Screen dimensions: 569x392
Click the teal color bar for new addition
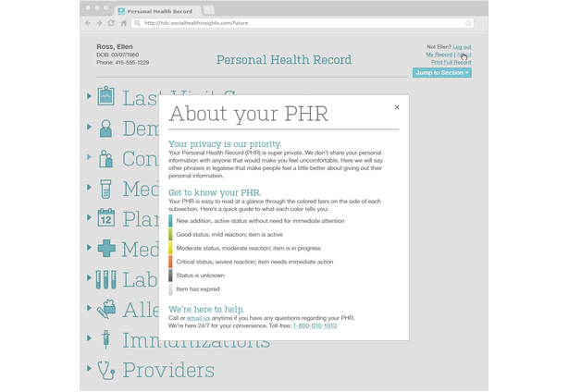170,221
